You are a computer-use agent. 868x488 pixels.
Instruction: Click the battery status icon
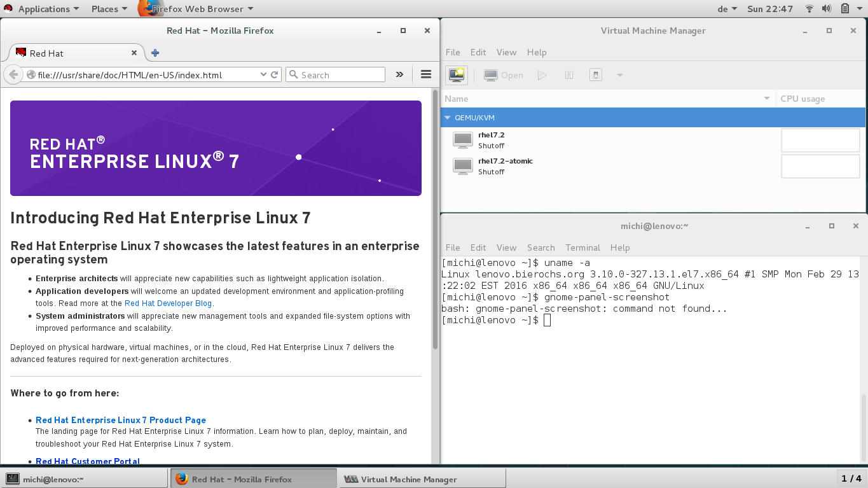tap(845, 9)
